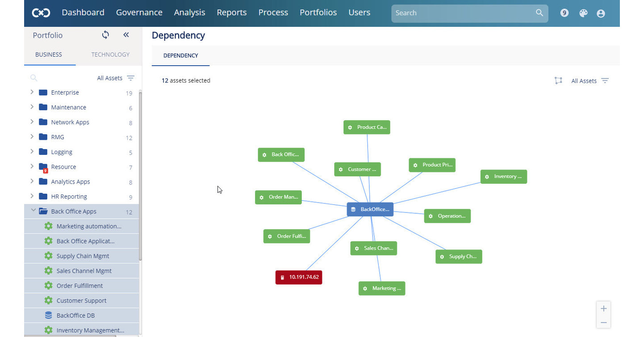Collapse the Portfolio sidebar with double chevron
Viewport: 644px width, 337px height.
coord(126,35)
